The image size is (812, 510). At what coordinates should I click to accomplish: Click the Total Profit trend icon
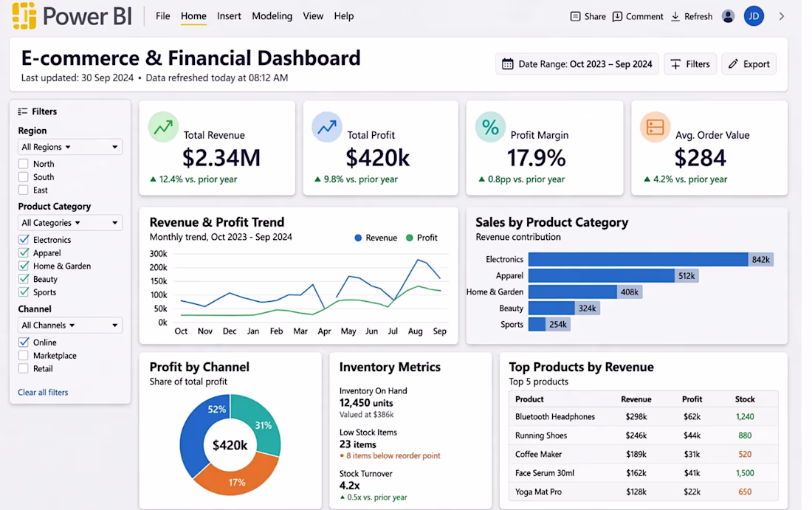(x=327, y=127)
